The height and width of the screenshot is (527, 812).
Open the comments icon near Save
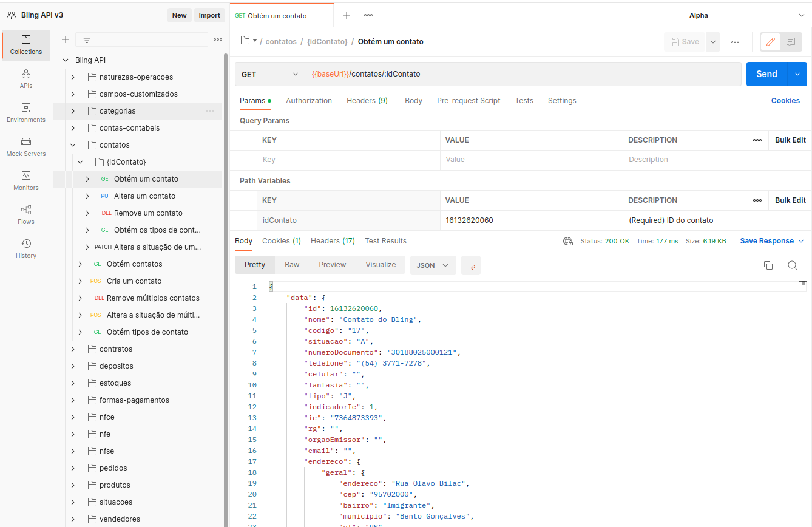tap(790, 42)
